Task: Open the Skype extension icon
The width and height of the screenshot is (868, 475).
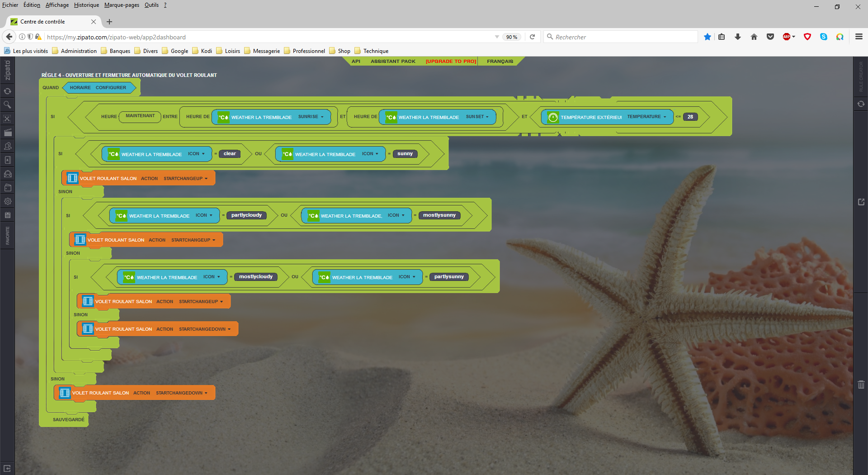Action: (823, 37)
